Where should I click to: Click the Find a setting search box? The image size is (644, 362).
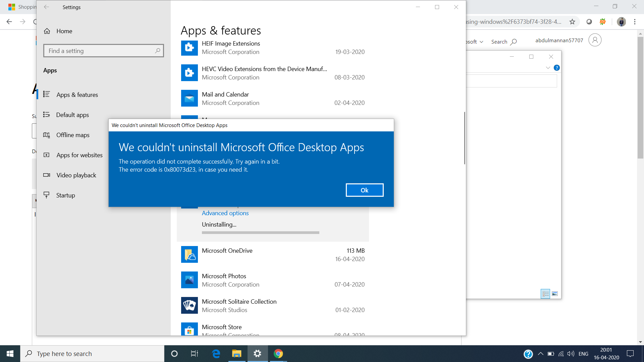pos(103,51)
